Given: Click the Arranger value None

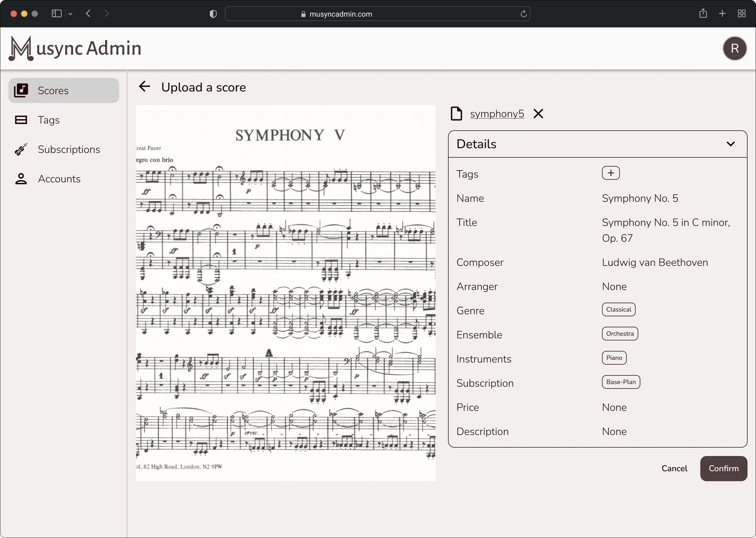Looking at the screenshot, I should (x=614, y=287).
